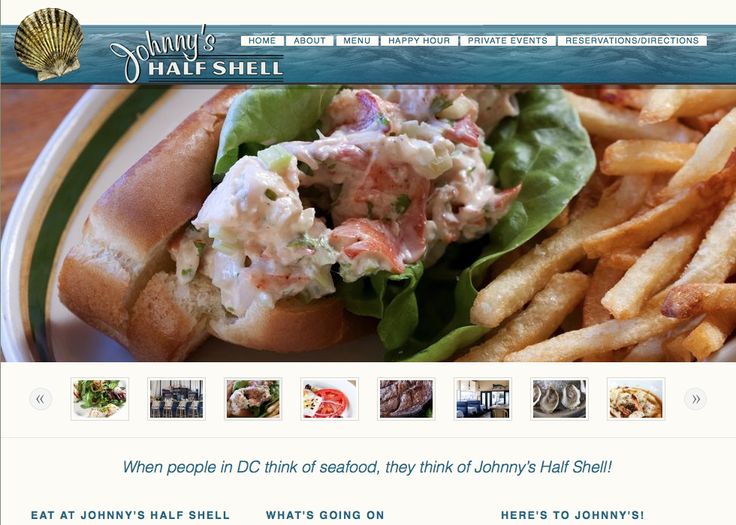Screen dimensions: 736x525
Task: Open the Home menu item
Action: click(262, 41)
